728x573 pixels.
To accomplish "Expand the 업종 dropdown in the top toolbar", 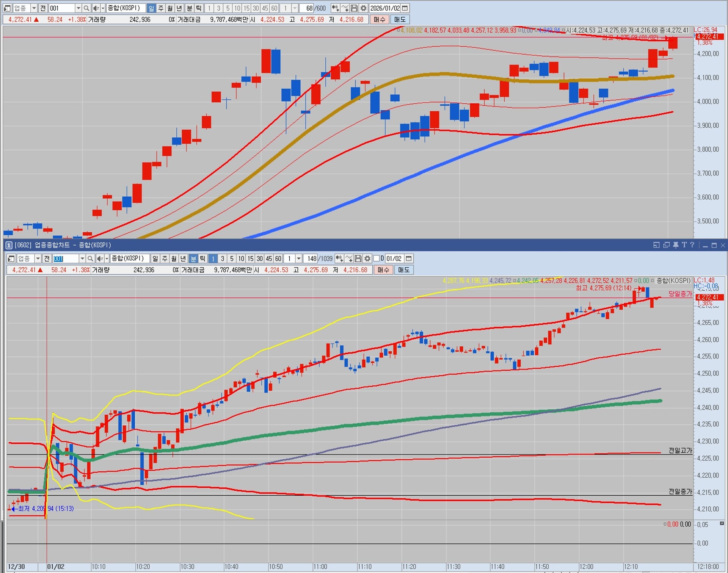I will tap(34, 8).
